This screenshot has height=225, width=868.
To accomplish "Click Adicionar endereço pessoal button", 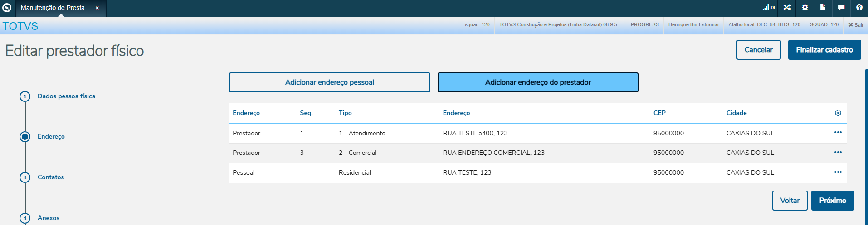I will point(330,82).
